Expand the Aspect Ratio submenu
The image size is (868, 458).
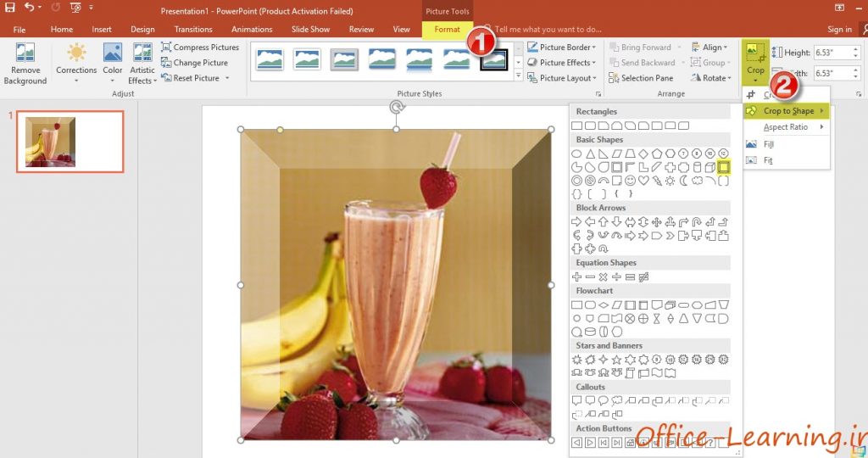[786, 127]
